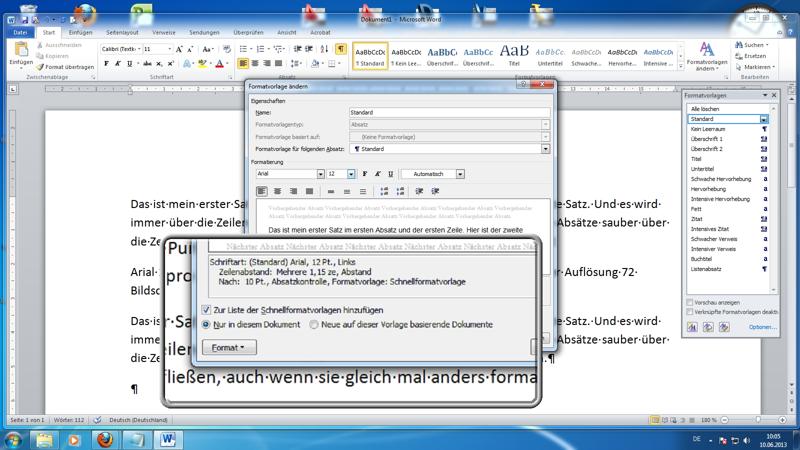The width and height of the screenshot is (800, 450).
Task: Switch to Sendungen ribbon tab
Action: tap(204, 32)
